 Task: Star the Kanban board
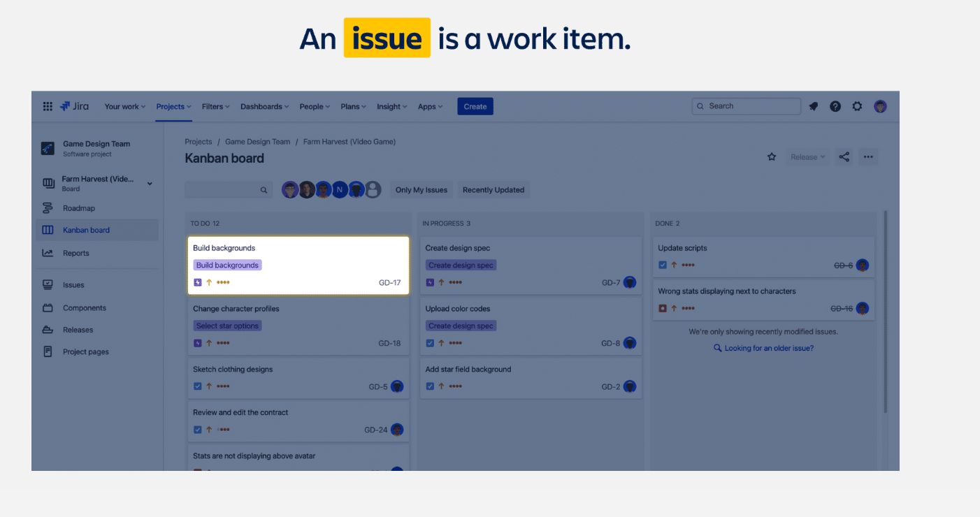coord(771,156)
